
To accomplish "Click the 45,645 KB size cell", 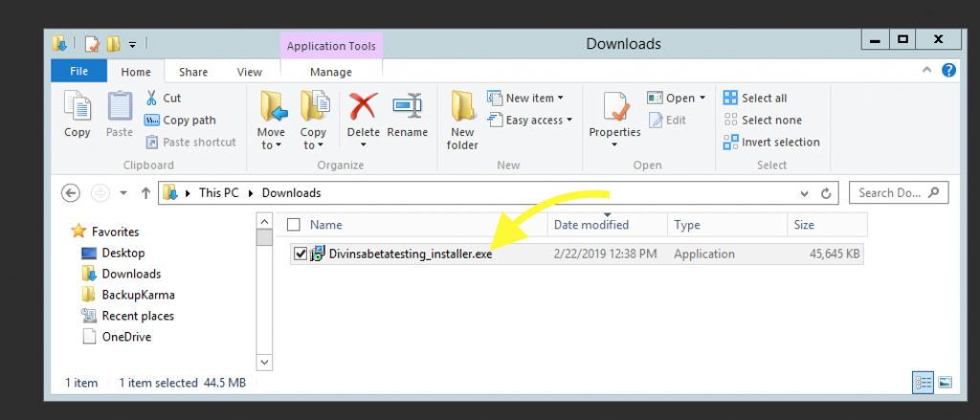I will pos(835,254).
